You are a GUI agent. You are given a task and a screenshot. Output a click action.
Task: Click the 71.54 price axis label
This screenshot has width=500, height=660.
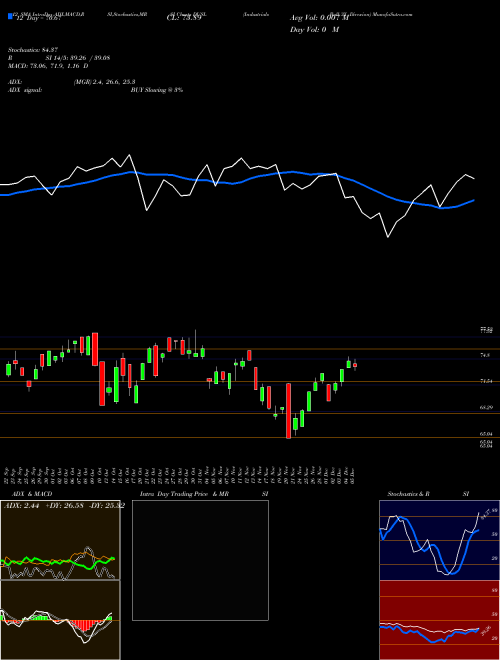[x=487, y=381]
